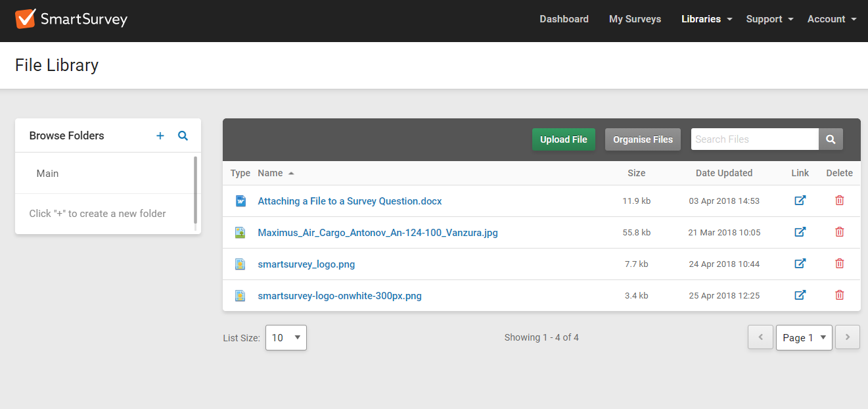The width and height of the screenshot is (868, 409).
Task: Open the link icon for smartsurvey_logo.png
Action: 800,263
